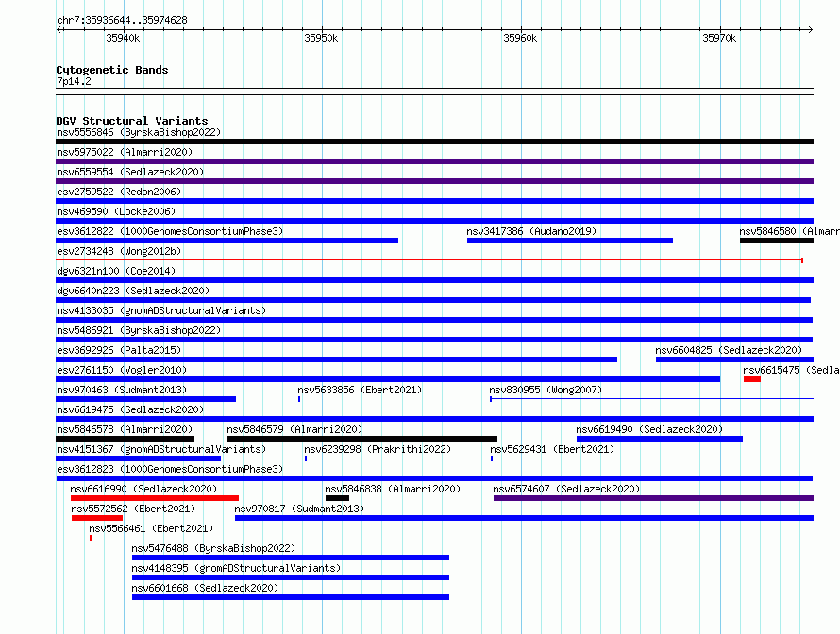Click nsv4133035 (gnomADStructuralVariants) label

coord(161,310)
